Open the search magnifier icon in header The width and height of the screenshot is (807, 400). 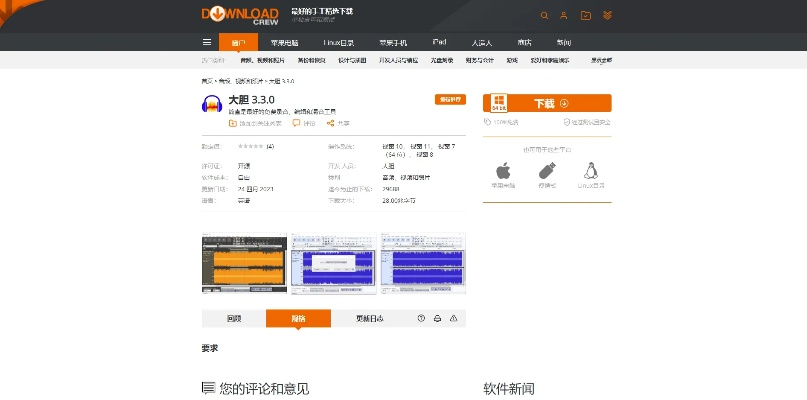click(544, 15)
